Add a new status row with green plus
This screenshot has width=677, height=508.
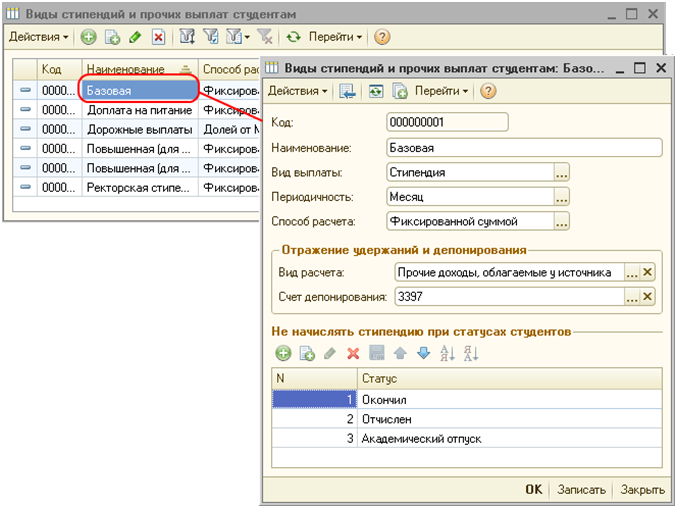283,353
